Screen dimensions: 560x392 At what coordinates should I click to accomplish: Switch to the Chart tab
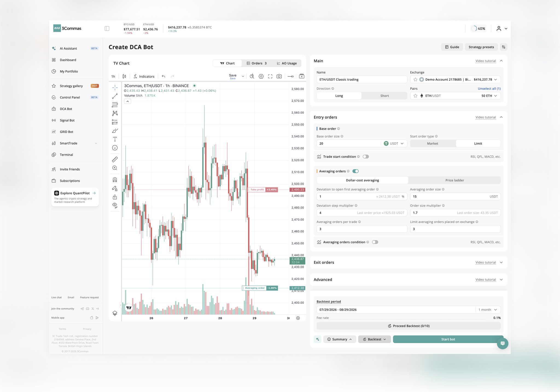[227, 63]
